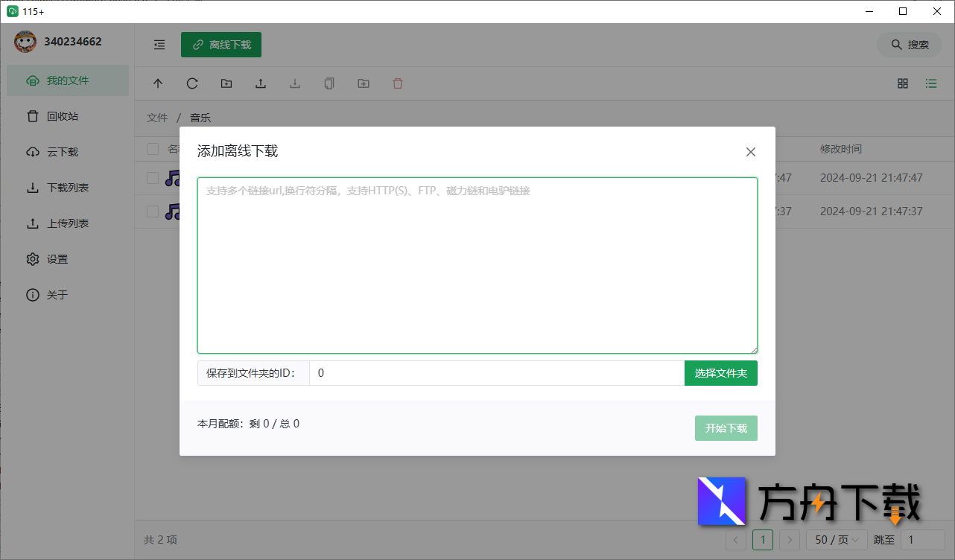Click the 选择文件夹 folder picker button

pyautogui.click(x=720, y=372)
